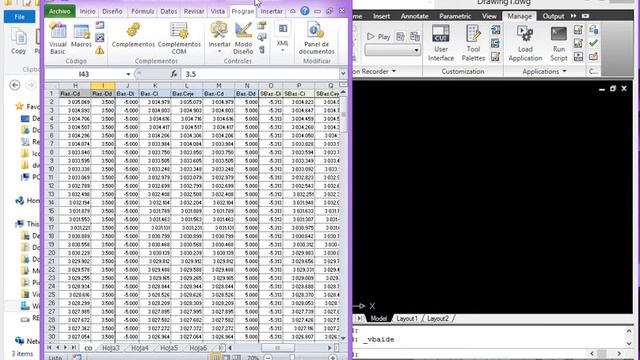Click the _vbaide command line text
This screenshot has height=360, width=640.
coord(378,340)
